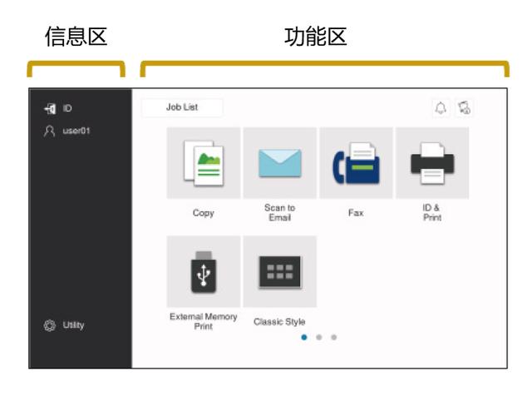Viewport: 532px width, 396px height.
Task: Select the first blue page indicator dot
Action: coord(306,339)
